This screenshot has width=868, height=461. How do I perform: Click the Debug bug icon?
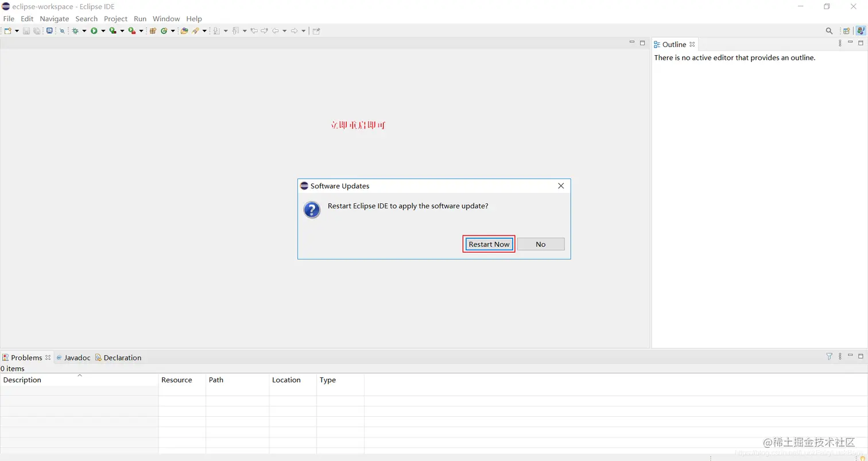pyautogui.click(x=75, y=30)
